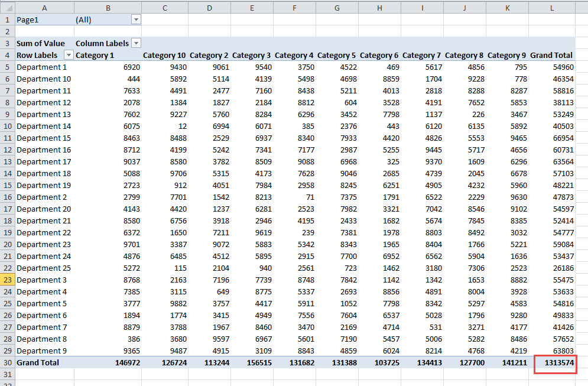This screenshot has width=588, height=386.
Task: Open the Column Labels filter dropdown
Action: 137,43
